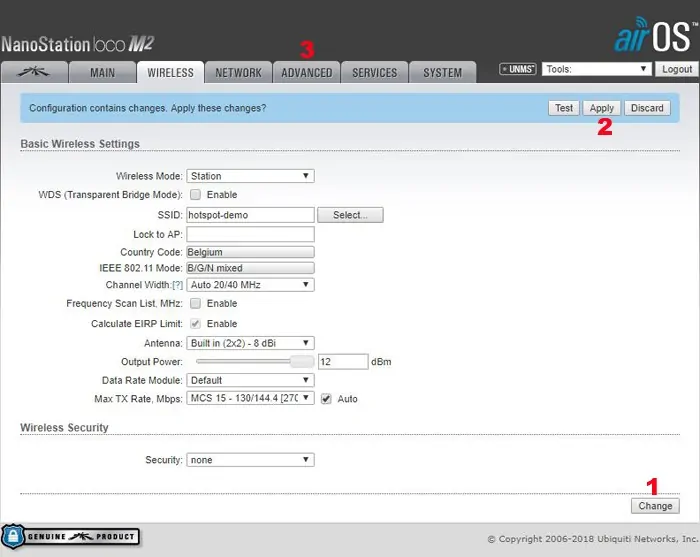Toggle Frequency Scan List checkbox

[x=196, y=304]
